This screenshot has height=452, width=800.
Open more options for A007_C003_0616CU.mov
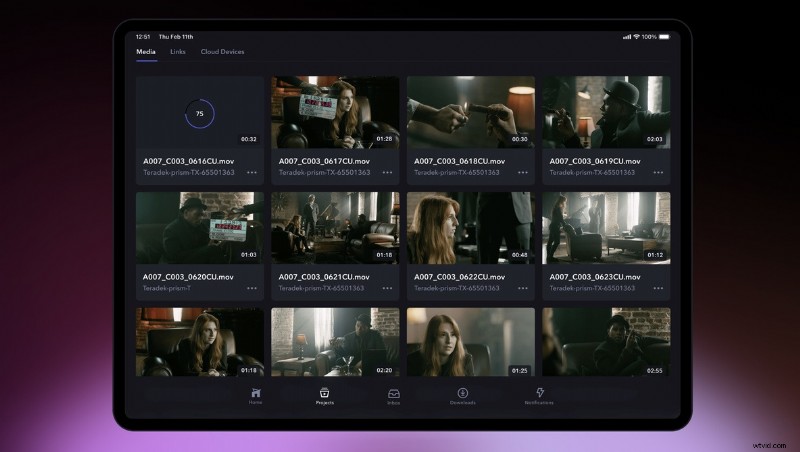pos(252,172)
